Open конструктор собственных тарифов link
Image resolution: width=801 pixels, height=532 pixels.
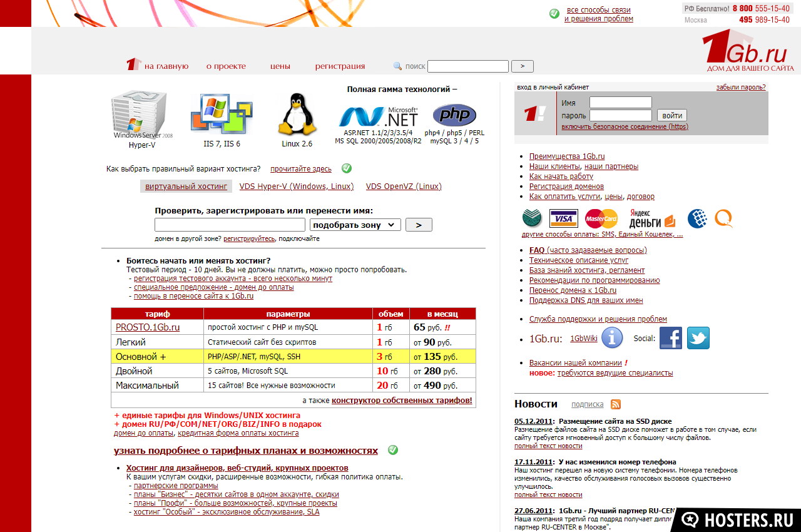pyautogui.click(x=402, y=401)
